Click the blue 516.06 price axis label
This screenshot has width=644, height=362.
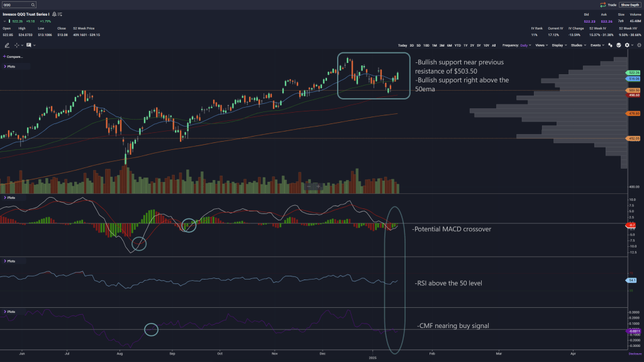coord(634,79)
